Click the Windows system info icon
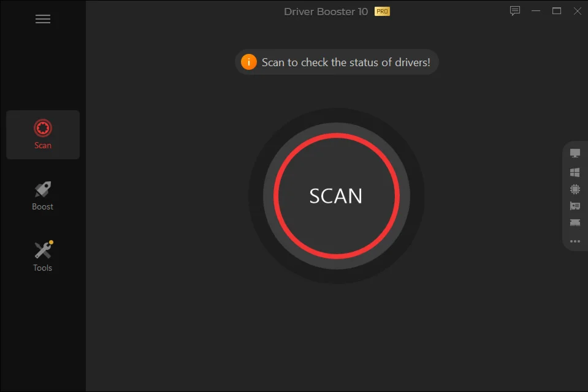588x392 pixels. coord(575,172)
